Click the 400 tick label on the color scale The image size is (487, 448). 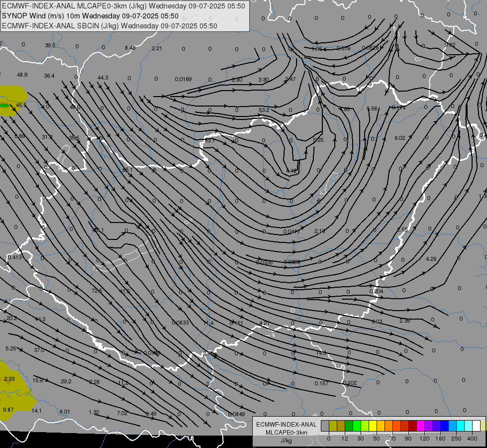[472, 439]
